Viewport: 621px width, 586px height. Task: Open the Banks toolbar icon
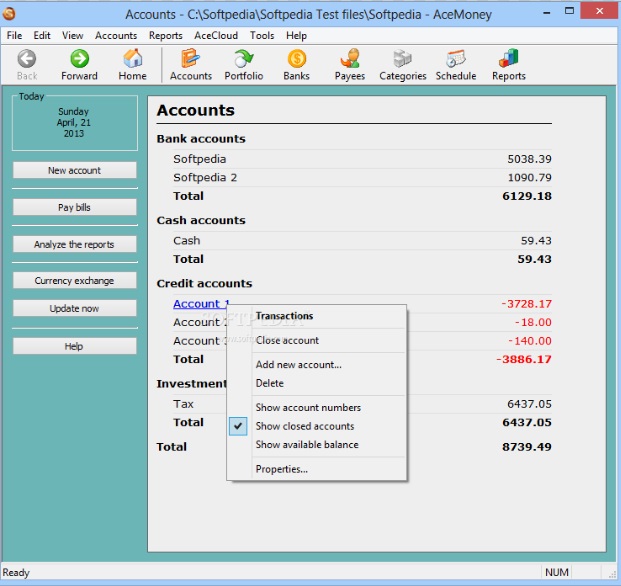(296, 59)
